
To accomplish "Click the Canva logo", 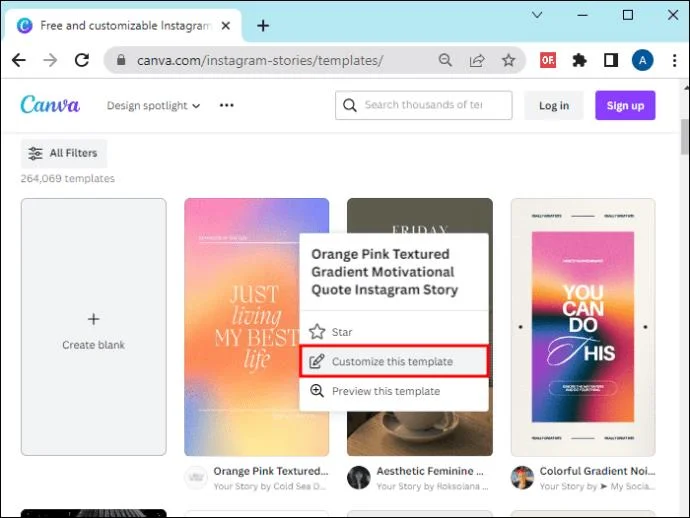I will [x=50, y=105].
